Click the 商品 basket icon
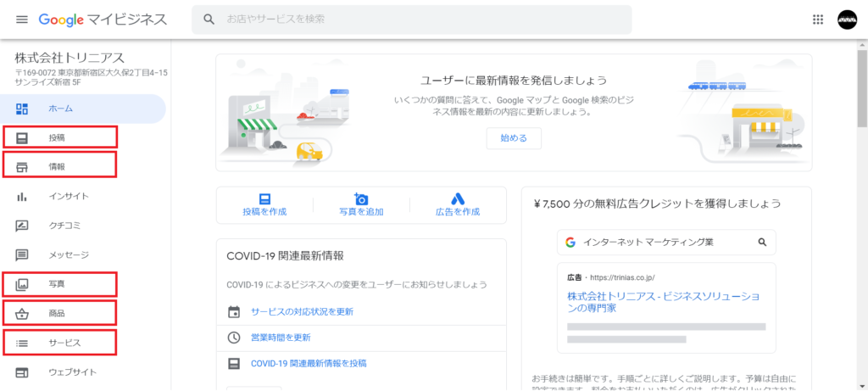 (21, 314)
